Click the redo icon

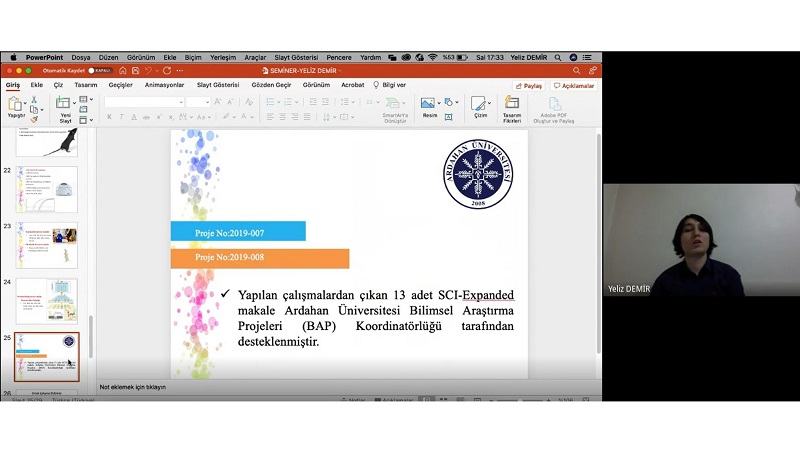tap(167, 71)
